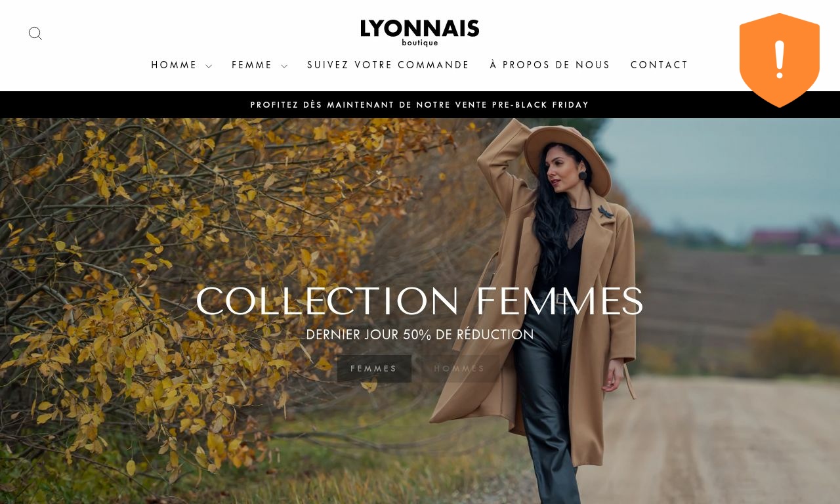Click the orange shield warning icon
This screenshot has height=504, width=840.
pos(780,60)
